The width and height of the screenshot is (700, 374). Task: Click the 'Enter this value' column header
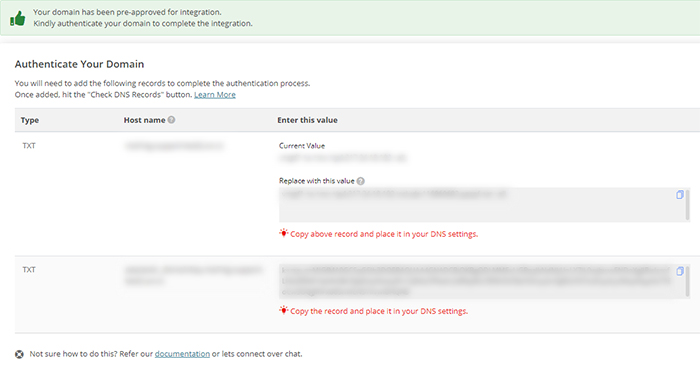pos(307,120)
